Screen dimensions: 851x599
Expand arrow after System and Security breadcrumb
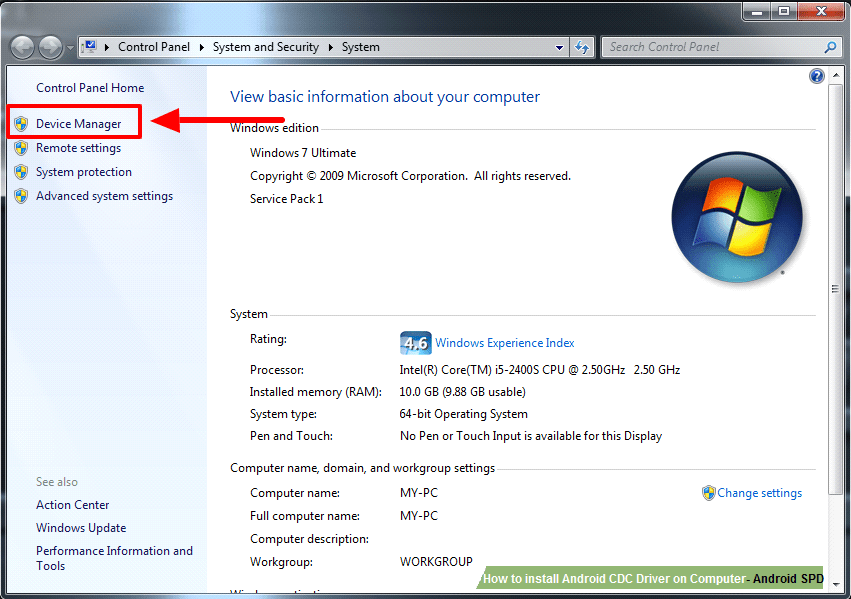(x=330, y=47)
